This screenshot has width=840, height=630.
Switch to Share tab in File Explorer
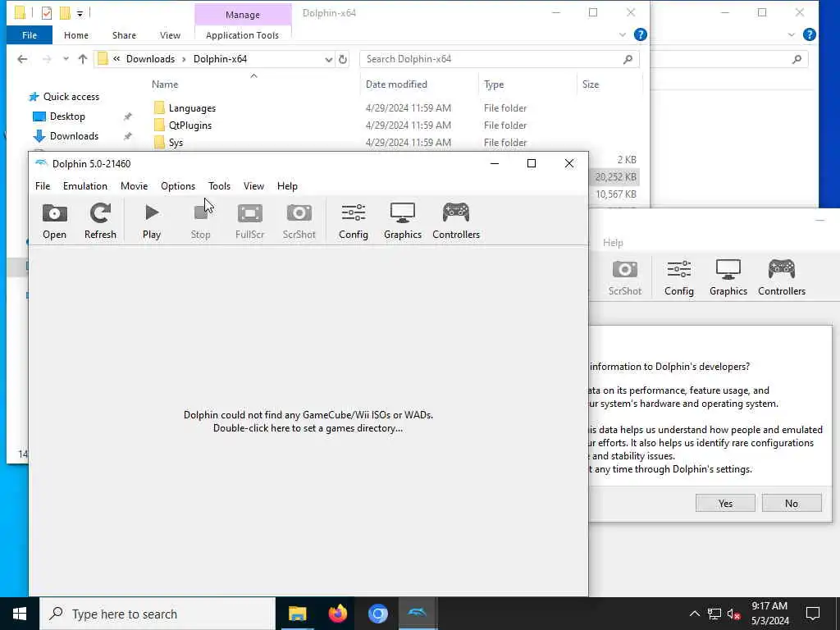click(124, 35)
